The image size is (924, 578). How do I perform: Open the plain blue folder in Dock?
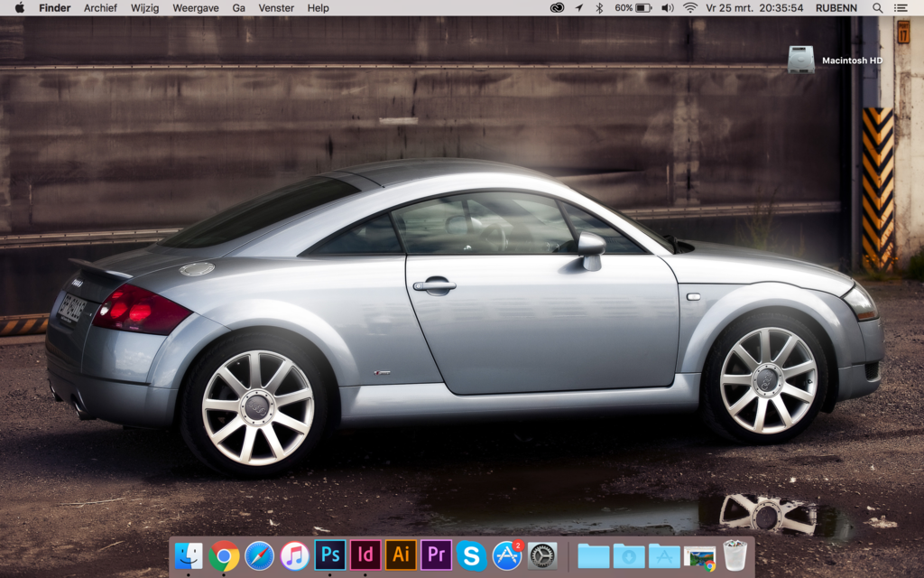tap(594, 556)
